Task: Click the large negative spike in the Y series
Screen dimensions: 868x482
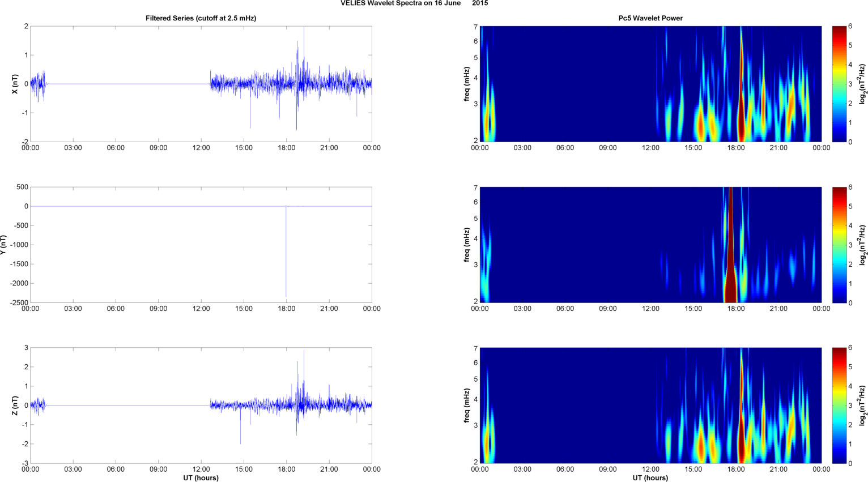Action: pyautogui.click(x=286, y=252)
